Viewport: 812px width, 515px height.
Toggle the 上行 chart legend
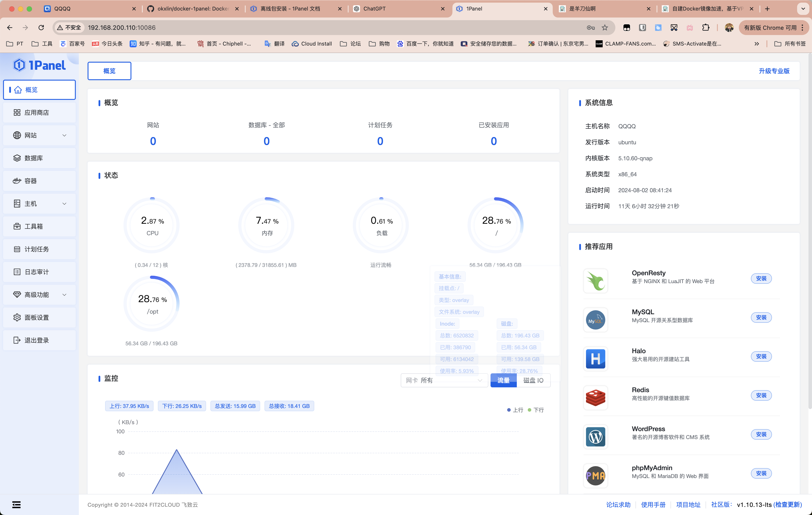pyautogui.click(x=515, y=410)
